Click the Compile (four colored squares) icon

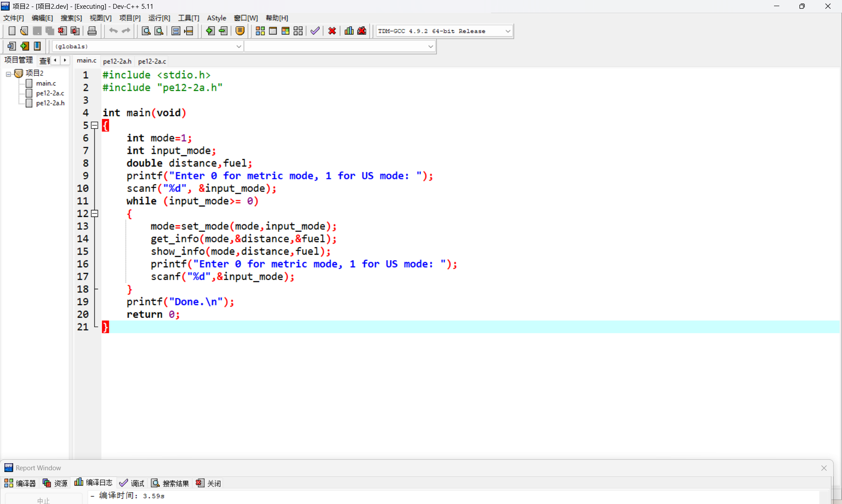260,31
